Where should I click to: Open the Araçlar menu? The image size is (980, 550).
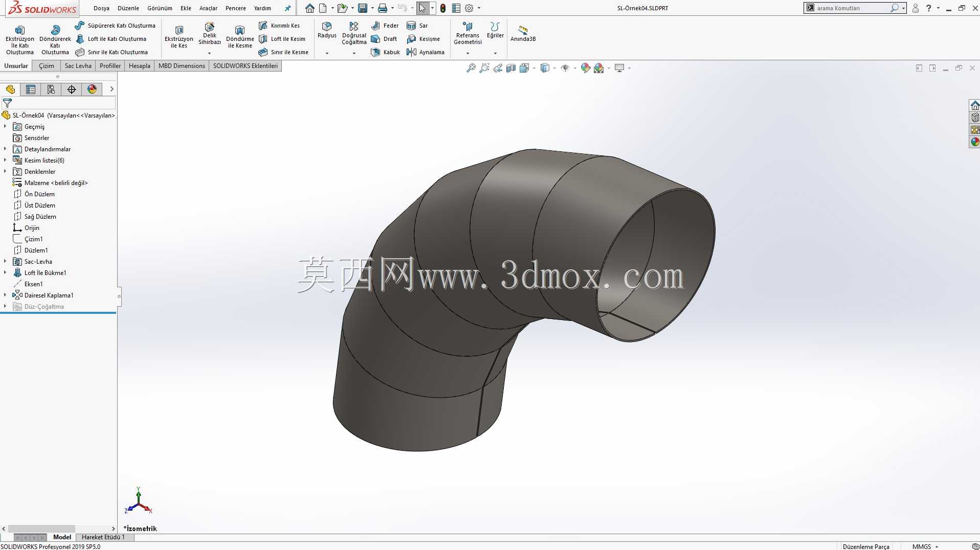pos(208,8)
